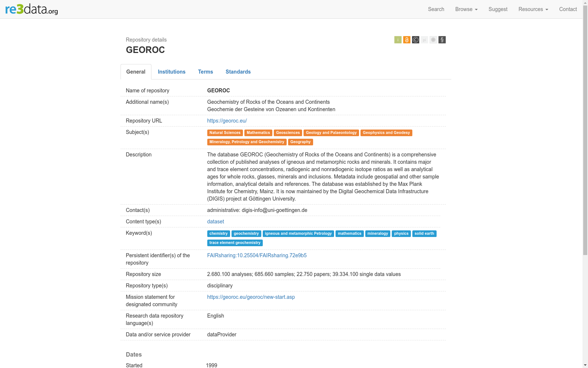Go to re3data.org home via logo

pyautogui.click(x=32, y=9)
